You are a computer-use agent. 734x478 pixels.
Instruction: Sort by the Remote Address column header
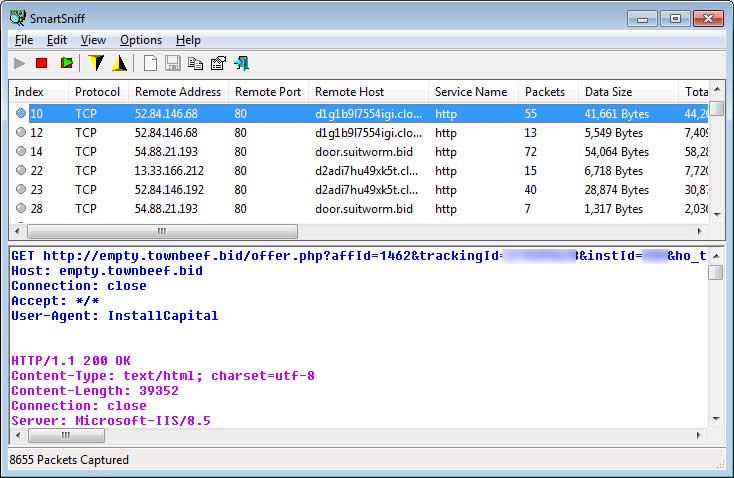[x=179, y=92]
